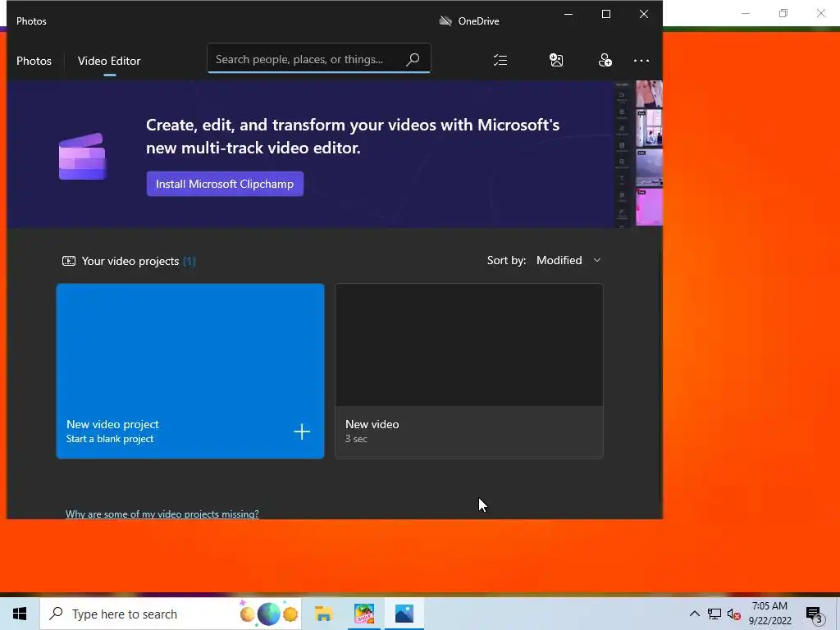Install Microsoft Clipchamp button
This screenshot has height=630, width=840.
(x=225, y=184)
